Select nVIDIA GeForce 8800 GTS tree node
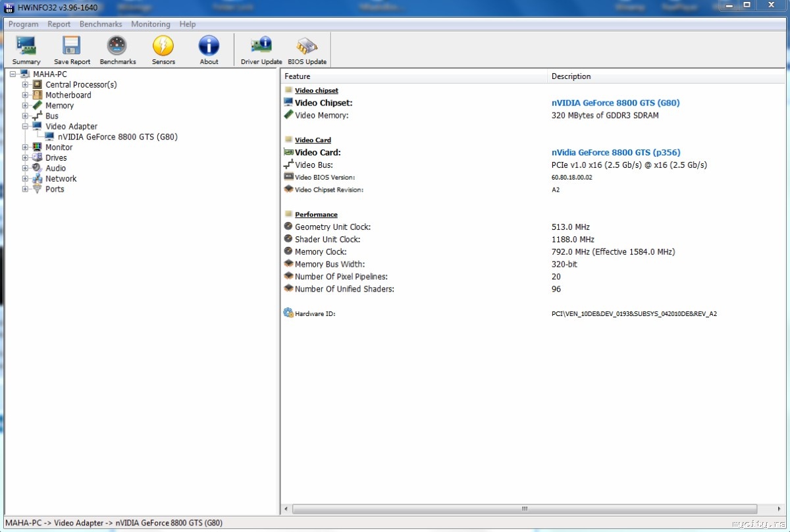 coord(117,137)
